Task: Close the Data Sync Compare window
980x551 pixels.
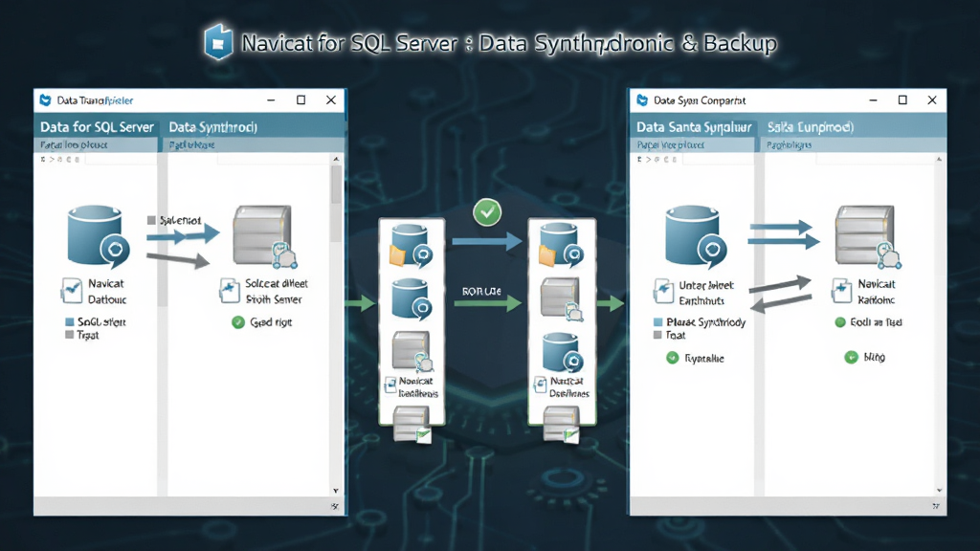Action: [x=932, y=99]
